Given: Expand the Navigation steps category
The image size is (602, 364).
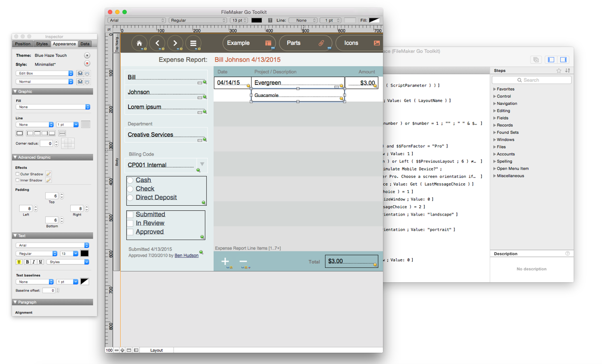Looking at the screenshot, I should coord(495,103).
